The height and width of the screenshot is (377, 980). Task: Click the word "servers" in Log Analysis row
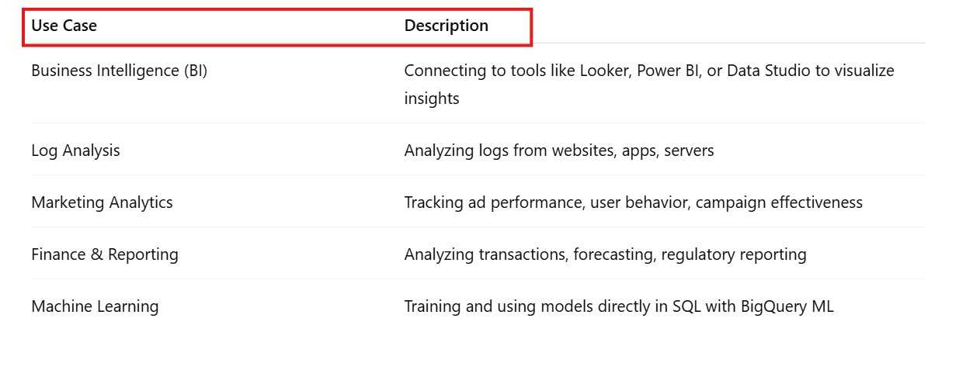tap(688, 150)
